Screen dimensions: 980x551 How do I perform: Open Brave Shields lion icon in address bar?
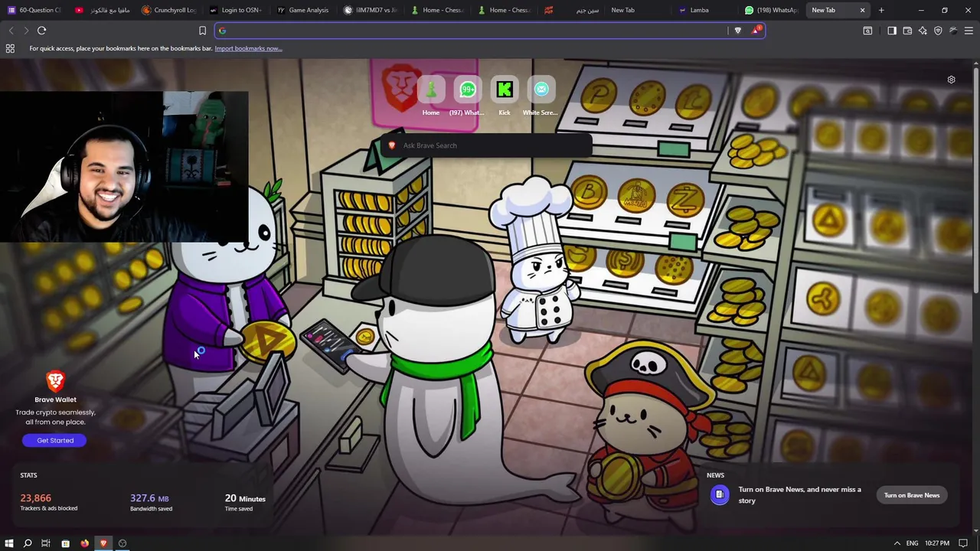click(738, 31)
